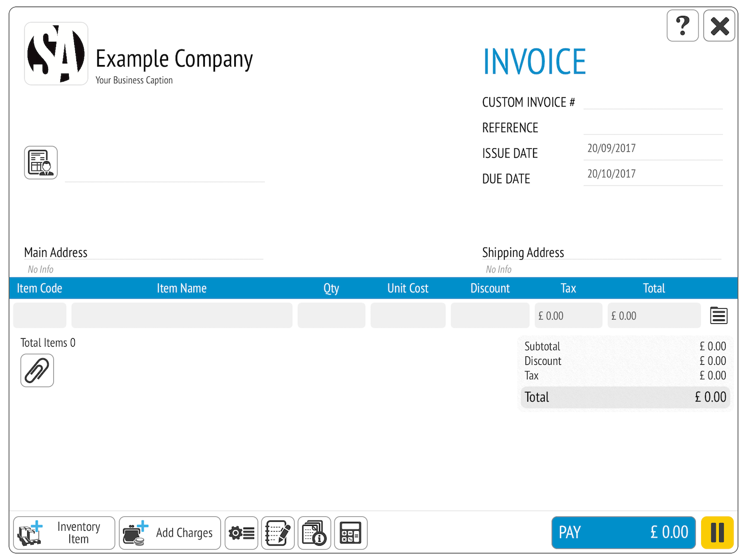This screenshot has width=747, height=560.
Task: Click the Discount column header
Action: pyautogui.click(x=490, y=289)
